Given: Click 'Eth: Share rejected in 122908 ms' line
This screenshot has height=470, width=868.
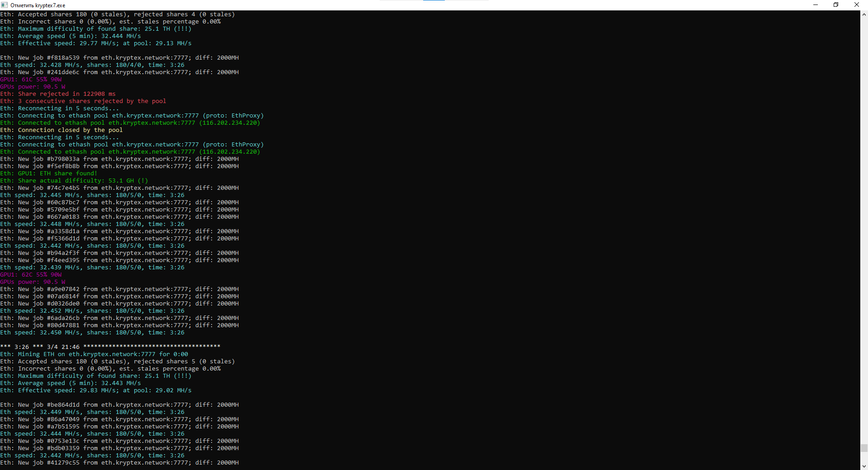Looking at the screenshot, I should (58, 94).
